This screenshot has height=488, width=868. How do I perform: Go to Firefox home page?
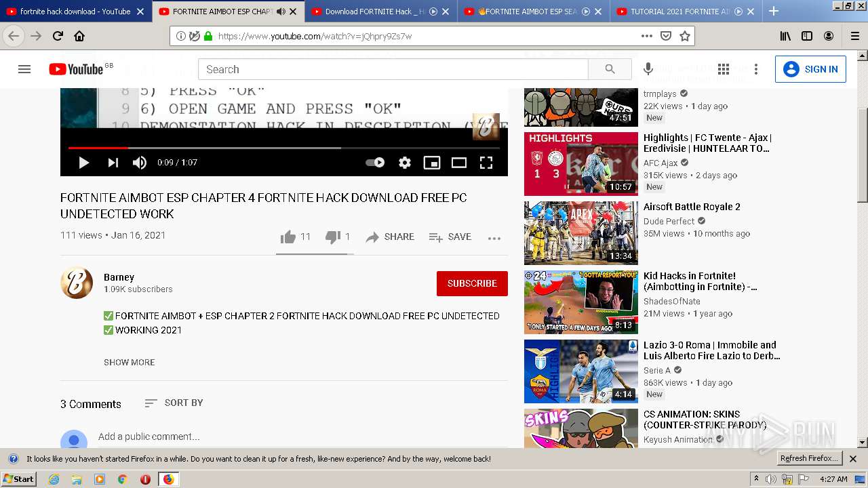pyautogui.click(x=79, y=36)
